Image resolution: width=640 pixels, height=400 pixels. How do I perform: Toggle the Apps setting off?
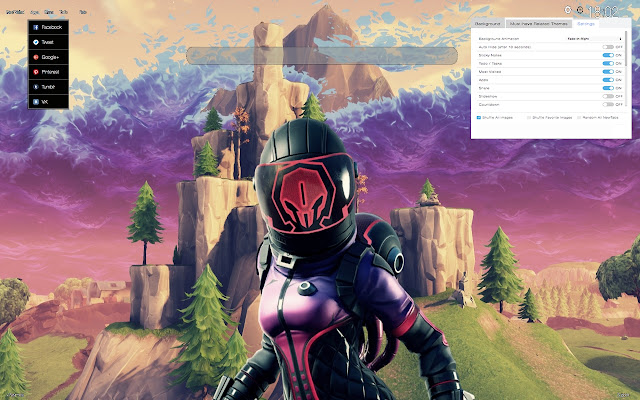tap(608, 80)
